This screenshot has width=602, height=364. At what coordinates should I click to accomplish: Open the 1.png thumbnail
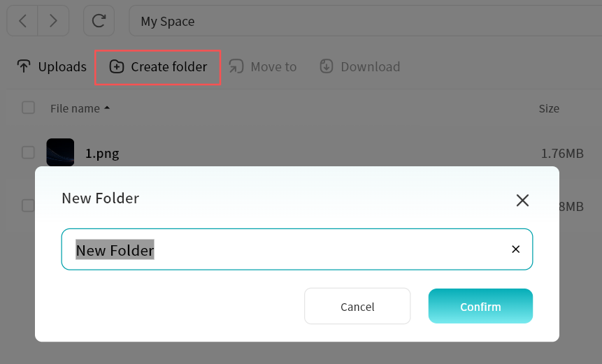click(x=60, y=152)
